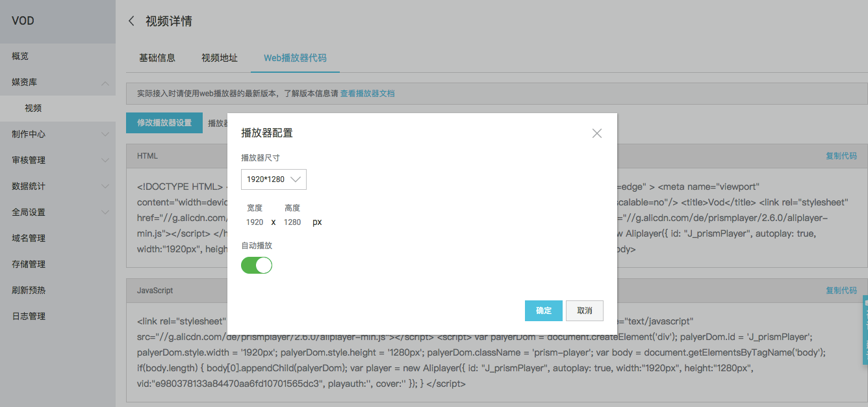Copy the JavaScript code with 复制代码
This screenshot has height=407, width=868.
pos(841,291)
